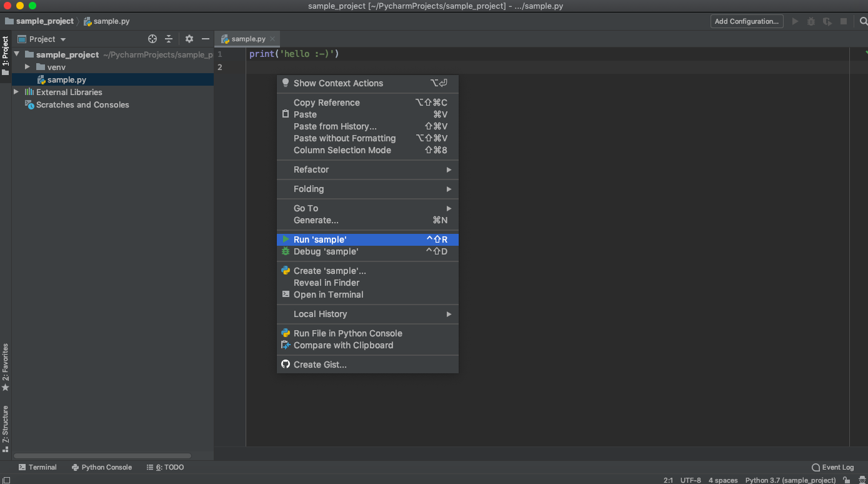Click the Python icon beside Create 'sample'...
Image resolution: width=868 pixels, height=484 pixels.
pyautogui.click(x=286, y=271)
